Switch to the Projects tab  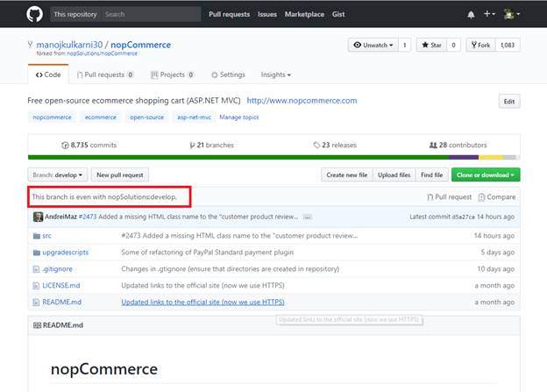(x=173, y=75)
